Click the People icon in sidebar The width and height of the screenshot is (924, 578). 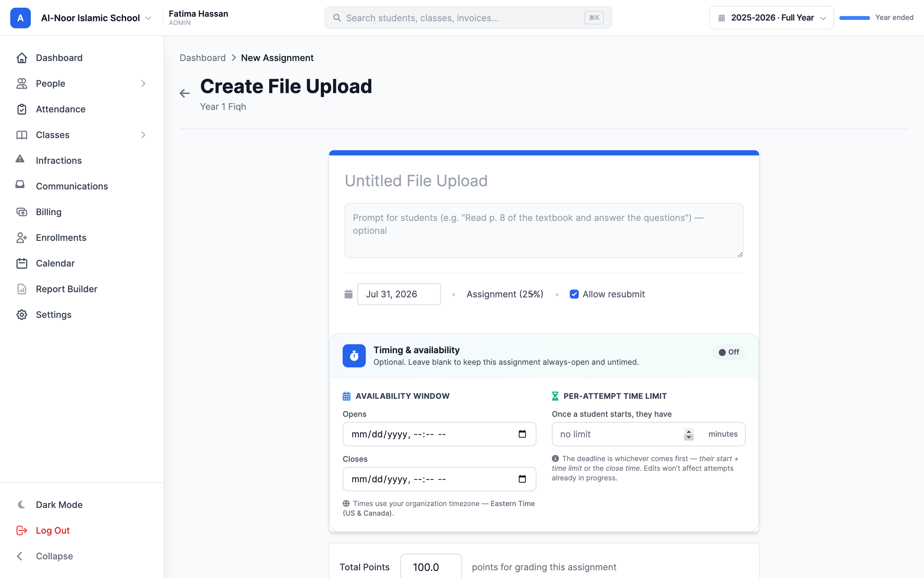click(22, 83)
